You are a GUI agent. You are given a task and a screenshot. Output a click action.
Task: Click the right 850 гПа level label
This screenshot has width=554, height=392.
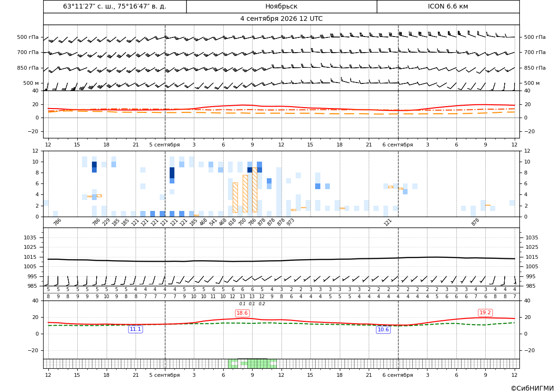(535, 68)
